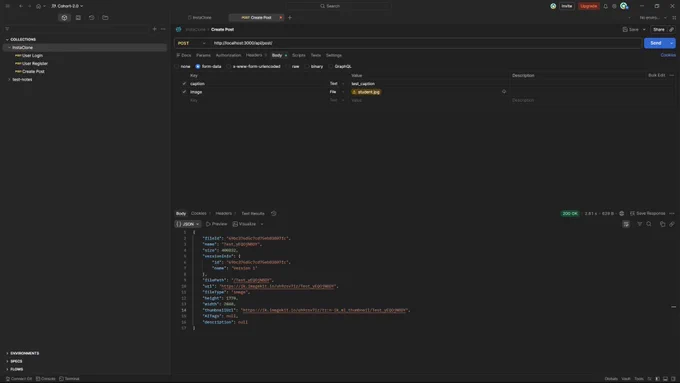Open the Save dropdown arrow
Screen dimensions: 680x383
(x=644, y=29)
